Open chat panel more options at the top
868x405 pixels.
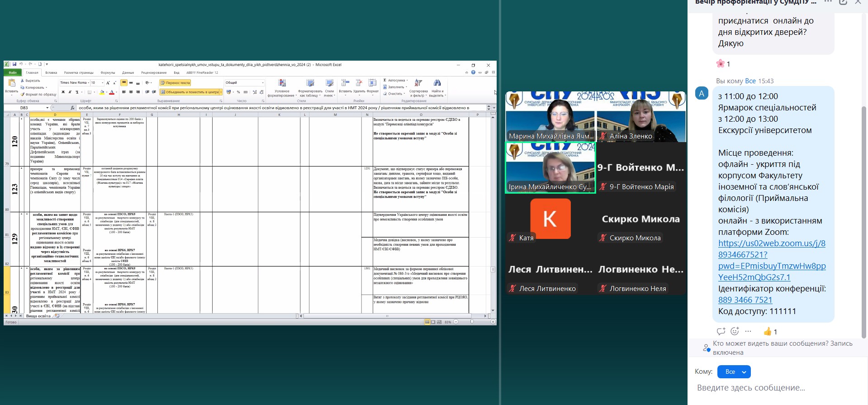click(x=828, y=2)
